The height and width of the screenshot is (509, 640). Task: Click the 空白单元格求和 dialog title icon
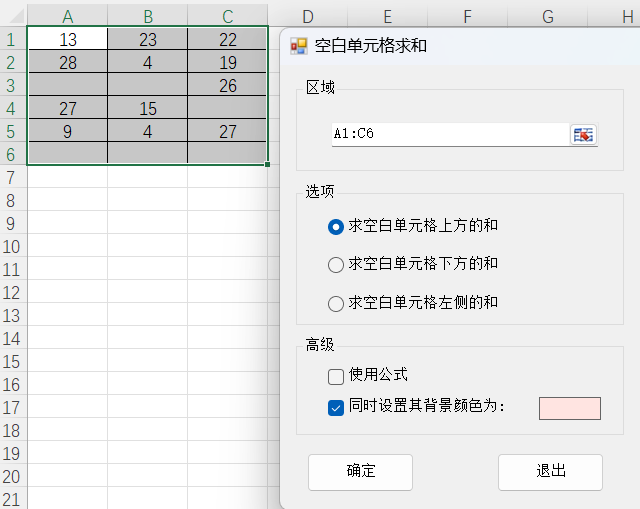point(299,46)
